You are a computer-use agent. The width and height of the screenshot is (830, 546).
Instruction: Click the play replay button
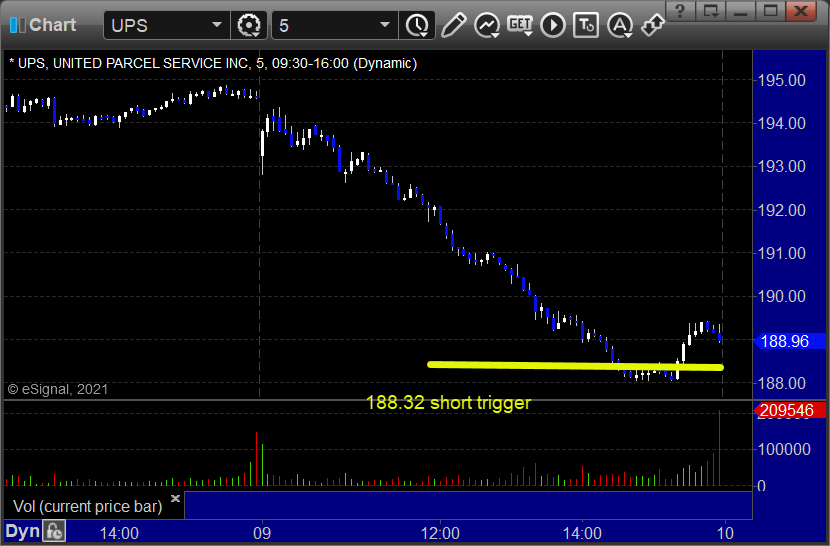point(553,25)
